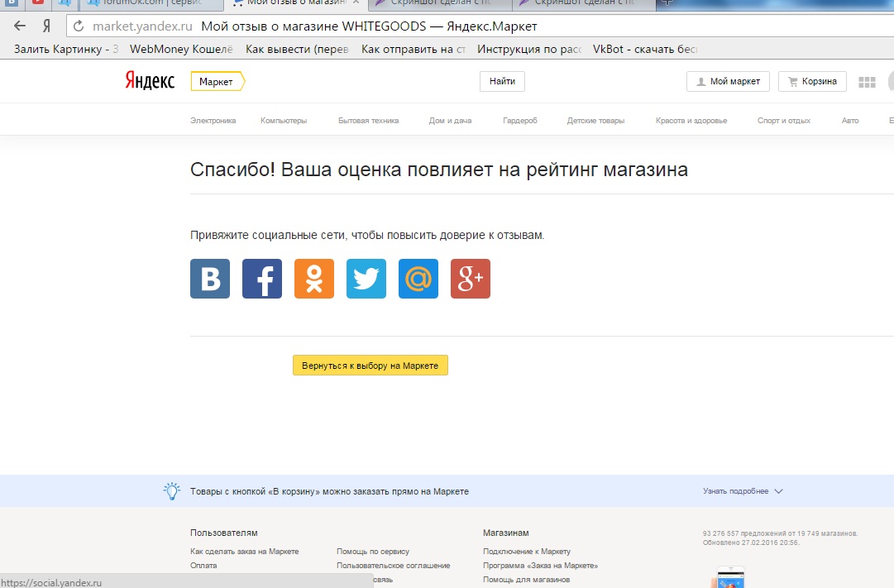The height and width of the screenshot is (588, 894).
Task: Open Оплата footer link
Action: (x=203, y=565)
